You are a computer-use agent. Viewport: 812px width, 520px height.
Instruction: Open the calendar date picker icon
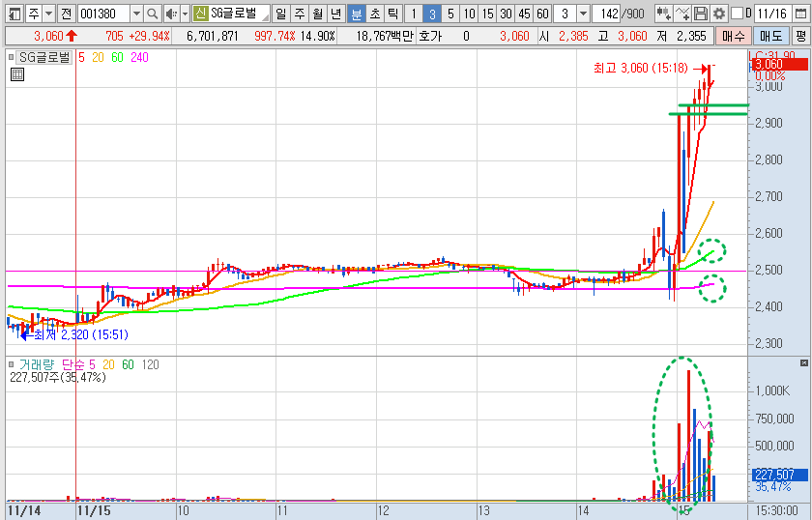800,14
